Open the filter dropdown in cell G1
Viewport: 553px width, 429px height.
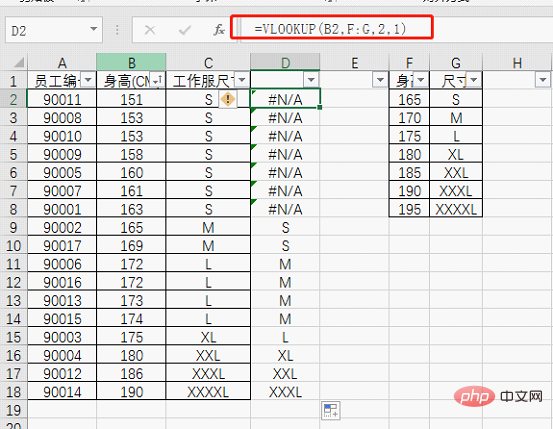474,80
